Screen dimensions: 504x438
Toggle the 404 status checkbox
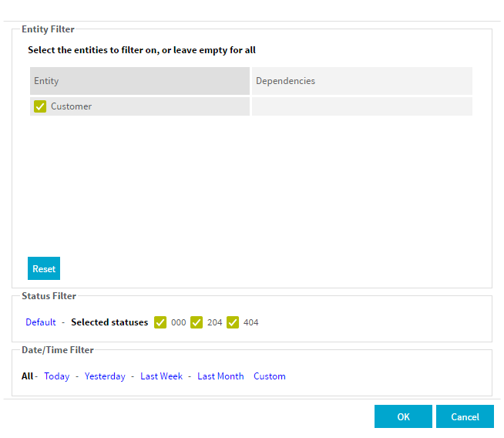tap(233, 322)
